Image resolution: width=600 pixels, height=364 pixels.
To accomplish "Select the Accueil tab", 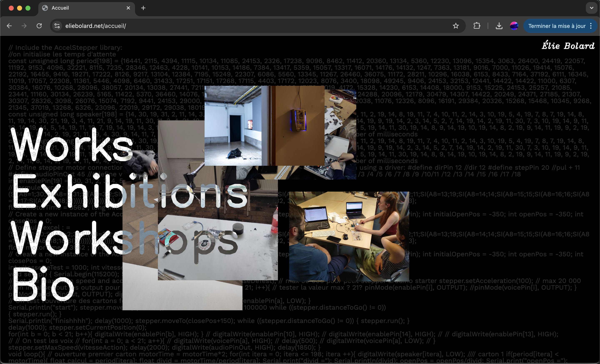I will click(73, 8).
